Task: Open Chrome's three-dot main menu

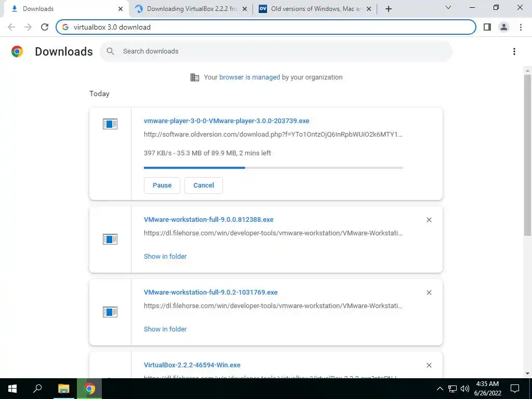Action: pyautogui.click(x=521, y=27)
